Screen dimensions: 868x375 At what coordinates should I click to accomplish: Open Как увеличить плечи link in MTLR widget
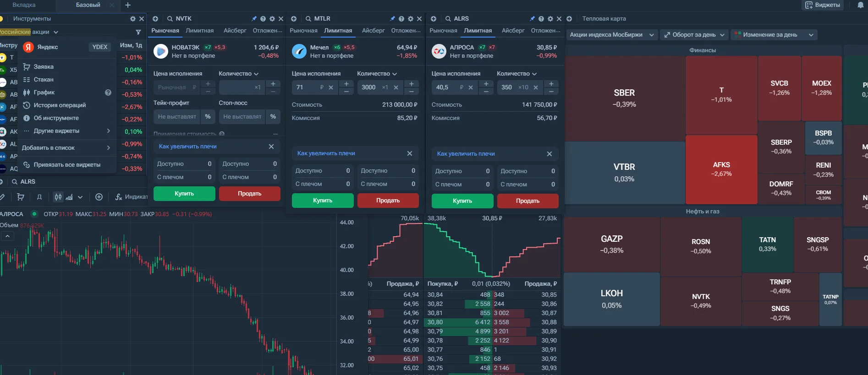(x=326, y=153)
